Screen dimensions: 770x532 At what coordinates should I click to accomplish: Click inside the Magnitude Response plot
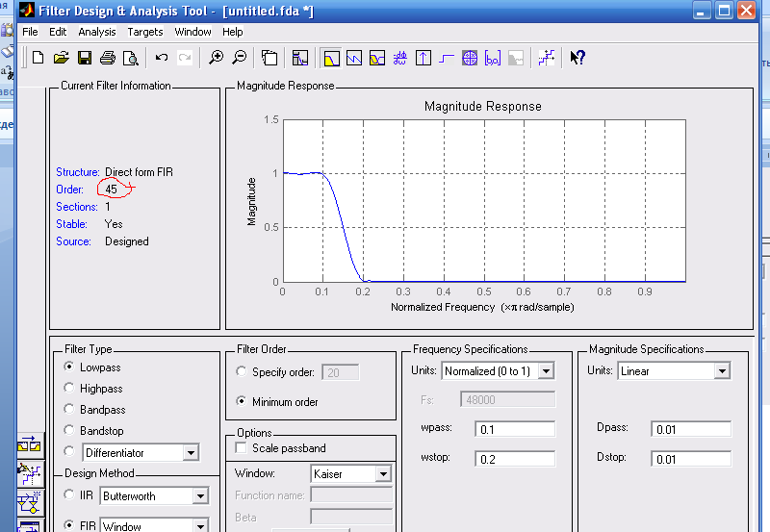tap(484, 200)
